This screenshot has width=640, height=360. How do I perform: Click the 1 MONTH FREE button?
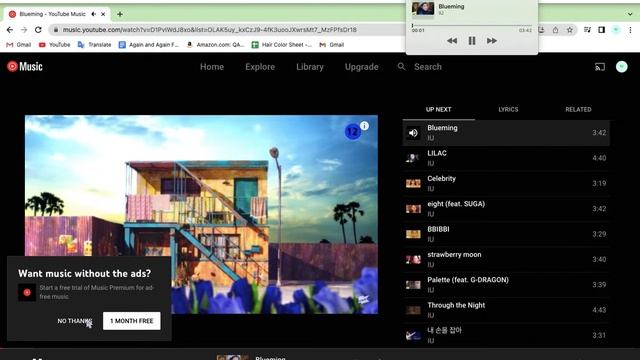131,321
